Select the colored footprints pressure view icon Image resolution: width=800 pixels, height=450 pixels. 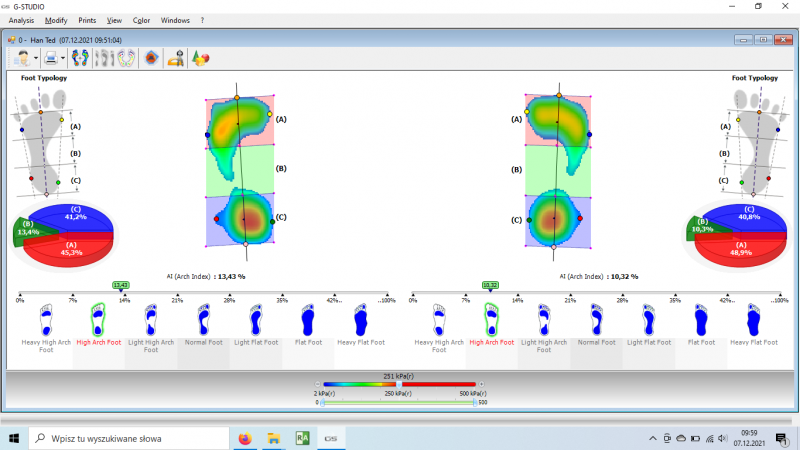click(81, 58)
